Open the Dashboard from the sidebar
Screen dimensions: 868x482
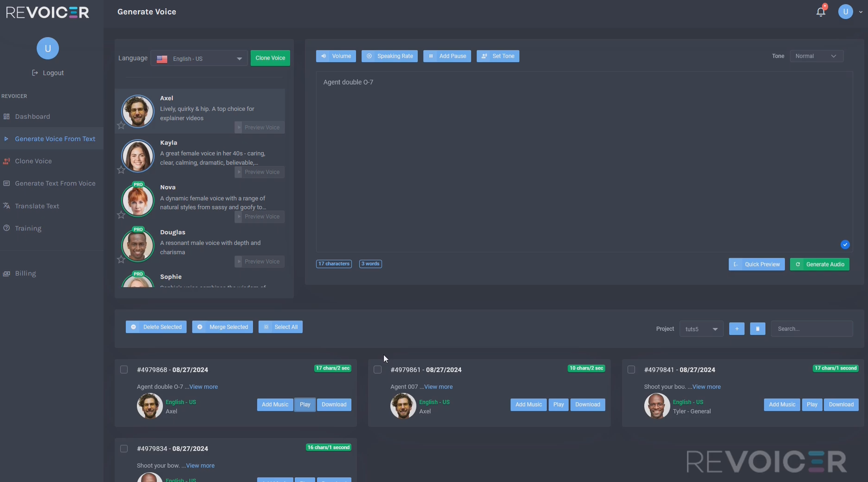32,116
